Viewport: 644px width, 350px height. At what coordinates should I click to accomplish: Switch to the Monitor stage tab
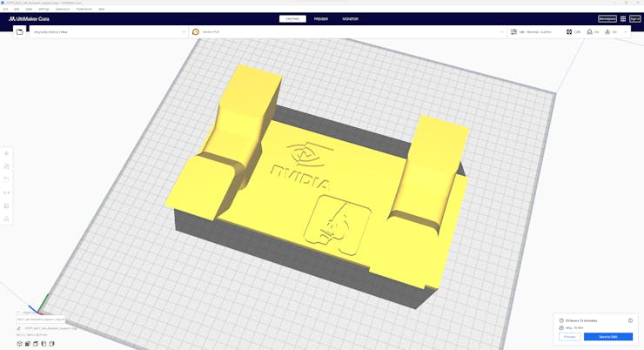click(x=351, y=19)
